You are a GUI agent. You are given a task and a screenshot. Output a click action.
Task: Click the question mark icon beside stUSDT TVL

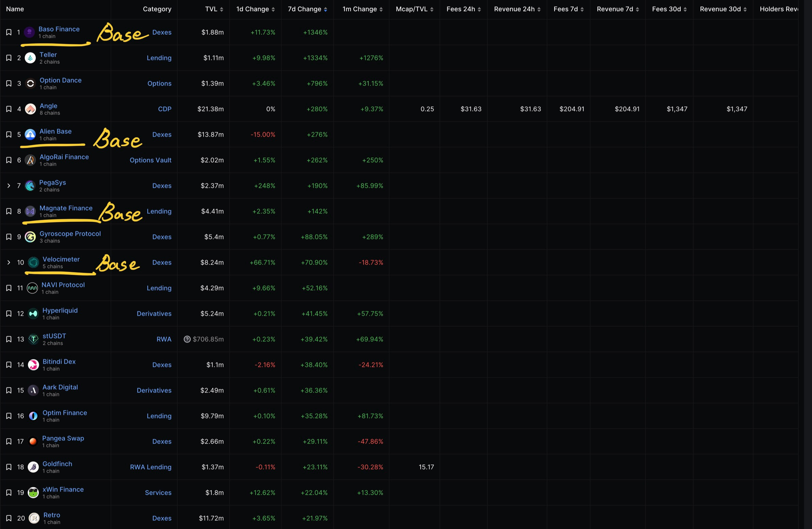[x=187, y=339]
